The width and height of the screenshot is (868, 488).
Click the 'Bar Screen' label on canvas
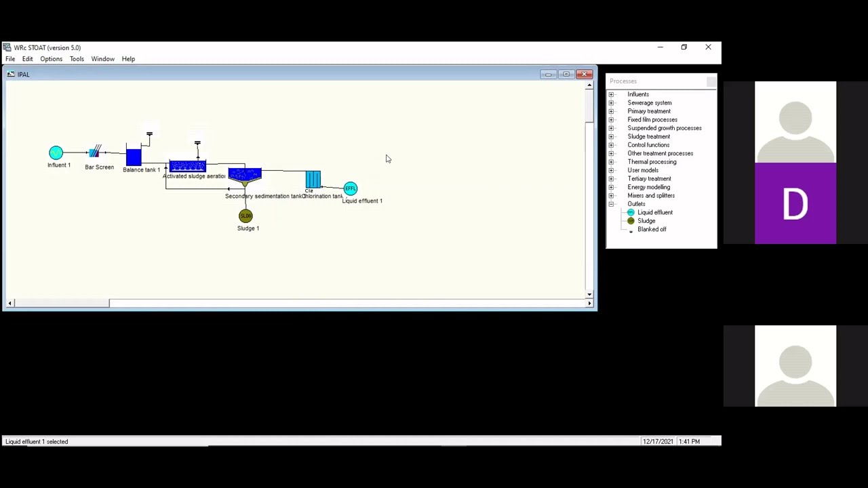click(100, 167)
